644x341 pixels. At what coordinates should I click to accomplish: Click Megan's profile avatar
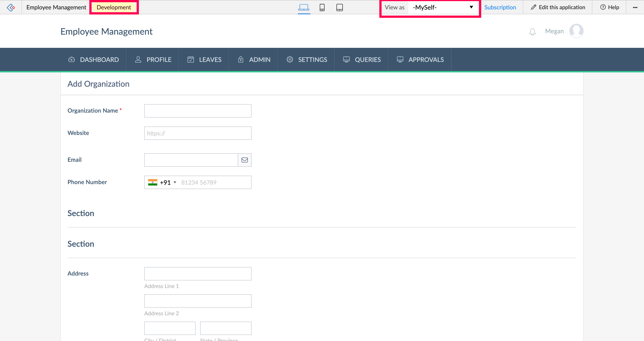576,31
